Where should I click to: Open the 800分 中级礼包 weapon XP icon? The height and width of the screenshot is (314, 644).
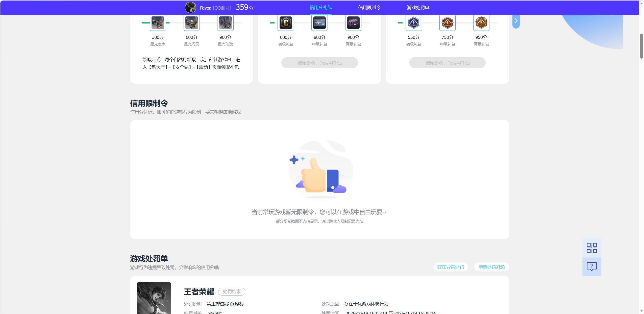point(319,23)
